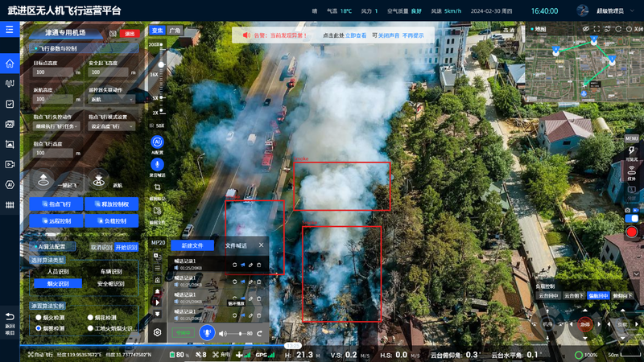The width and height of the screenshot is (644, 362).
Task: Select the 新建文件 tab
Action: click(x=192, y=245)
